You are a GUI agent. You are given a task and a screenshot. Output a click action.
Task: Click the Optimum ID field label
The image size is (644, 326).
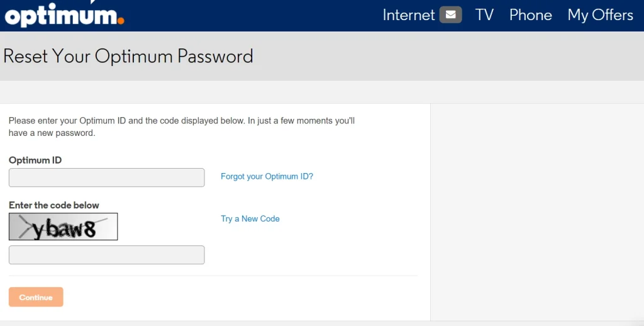(x=35, y=160)
